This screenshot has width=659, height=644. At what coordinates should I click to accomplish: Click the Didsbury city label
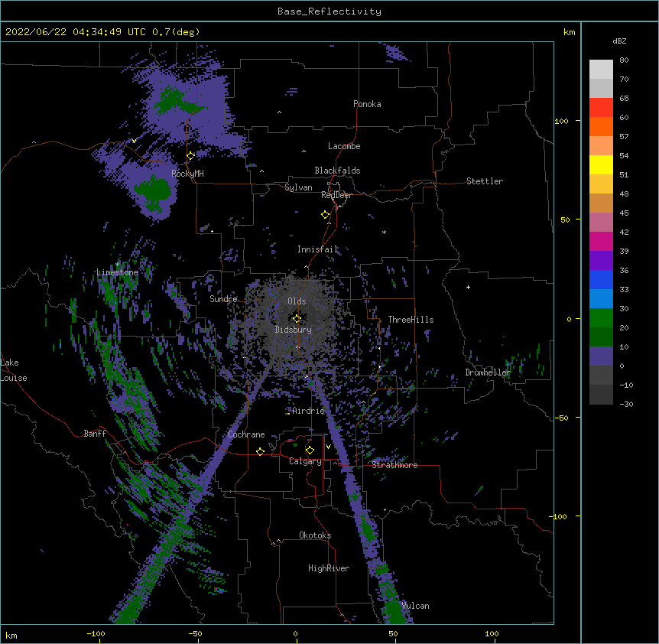pos(294,330)
